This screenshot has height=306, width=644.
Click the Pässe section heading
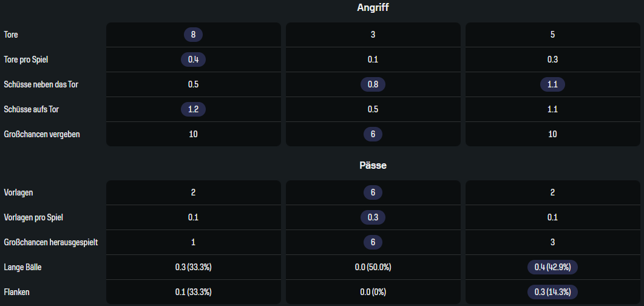pos(373,165)
